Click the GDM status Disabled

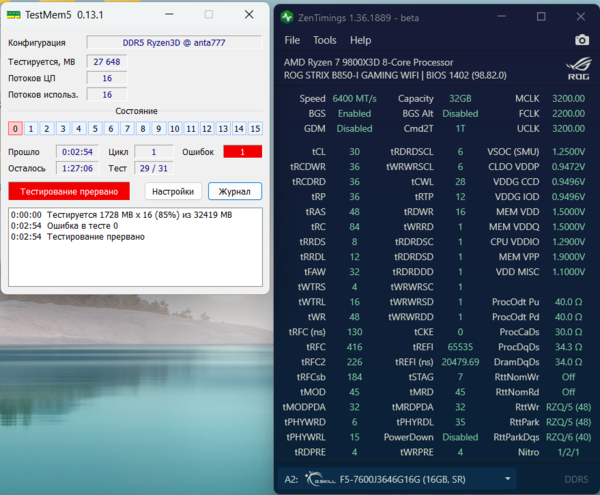click(x=354, y=129)
